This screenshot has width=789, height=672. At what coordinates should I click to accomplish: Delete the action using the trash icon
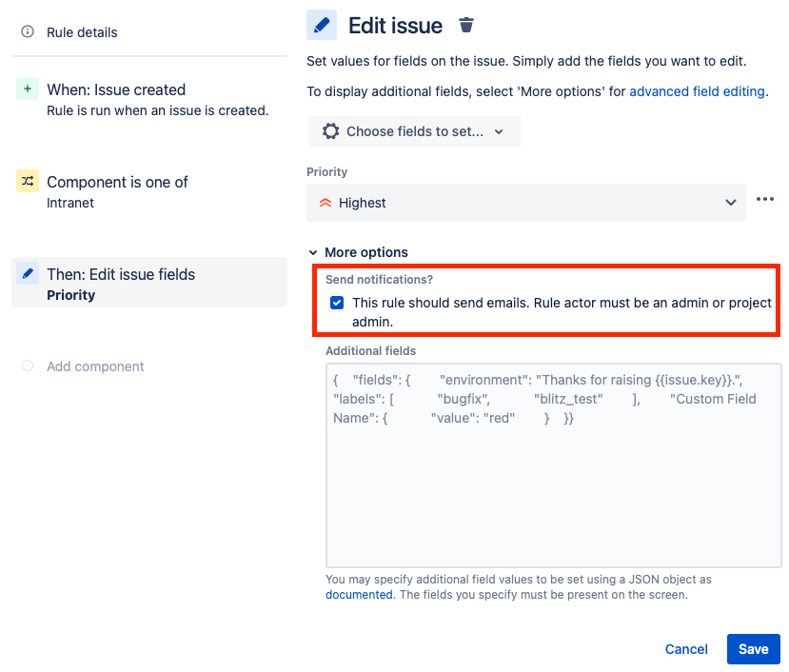click(465, 26)
